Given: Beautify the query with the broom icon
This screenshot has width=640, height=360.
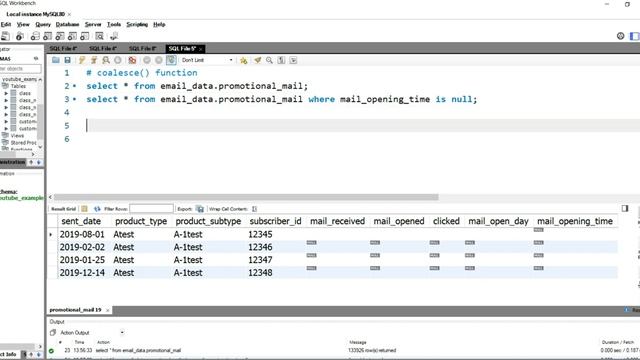Looking at the screenshot, I should pos(258,60).
